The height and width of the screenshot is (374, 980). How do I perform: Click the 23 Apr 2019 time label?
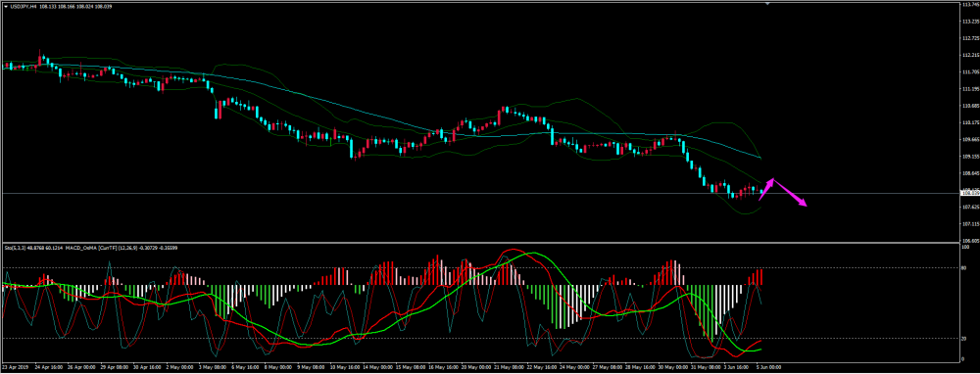(15, 368)
